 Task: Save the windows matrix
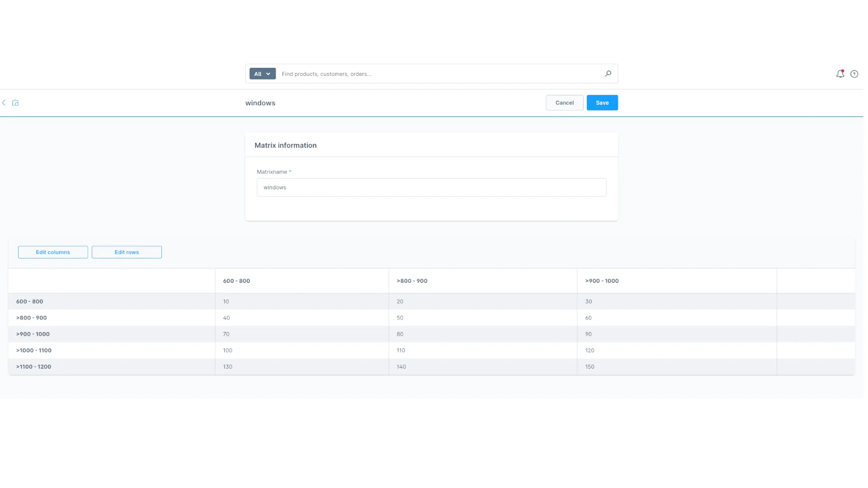[602, 103]
